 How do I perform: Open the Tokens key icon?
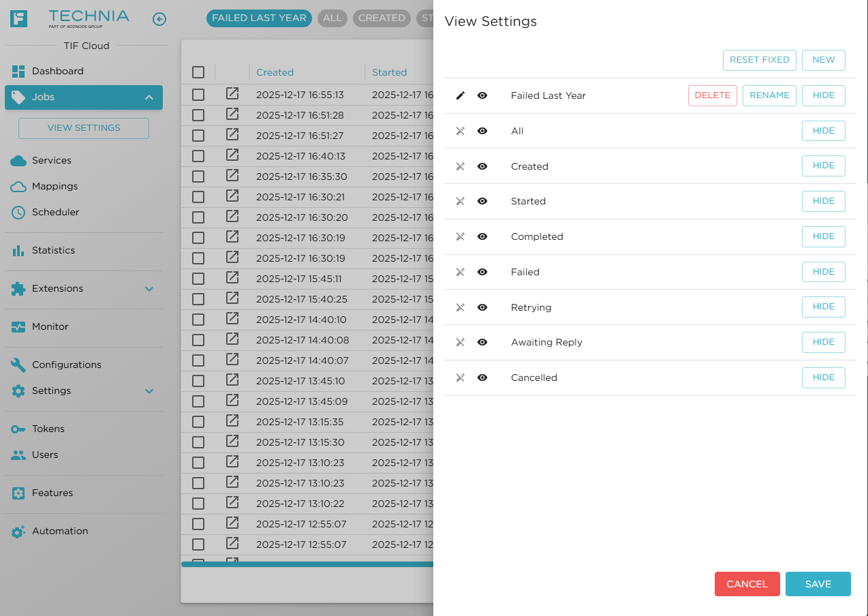click(x=18, y=429)
